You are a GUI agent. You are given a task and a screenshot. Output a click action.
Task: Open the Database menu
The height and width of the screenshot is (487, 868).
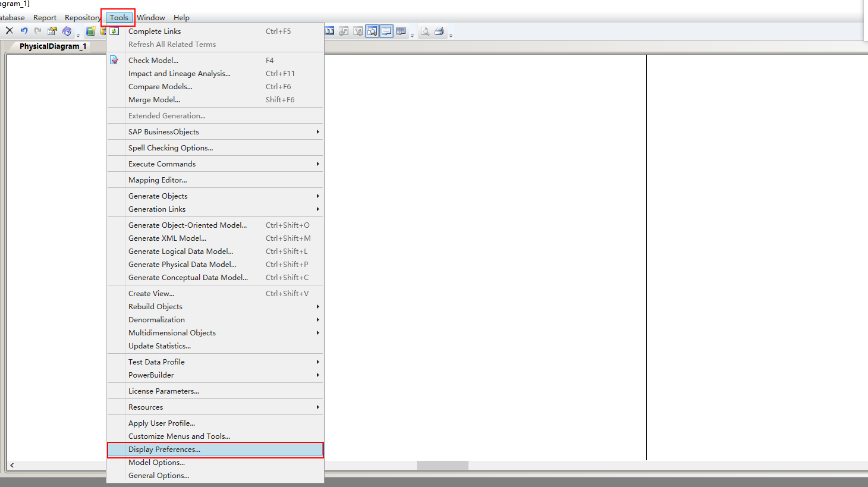pyautogui.click(x=12, y=18)
